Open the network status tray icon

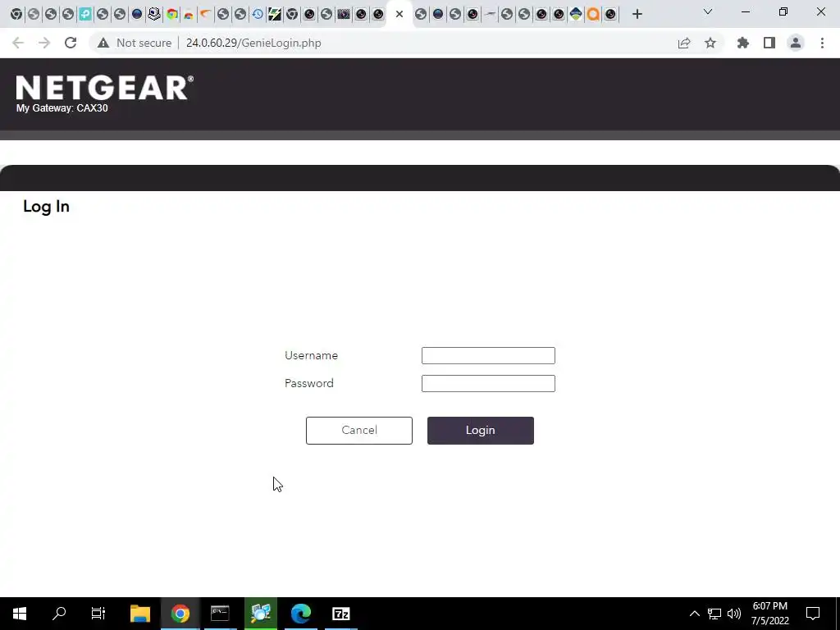click(x=714, y=614)
